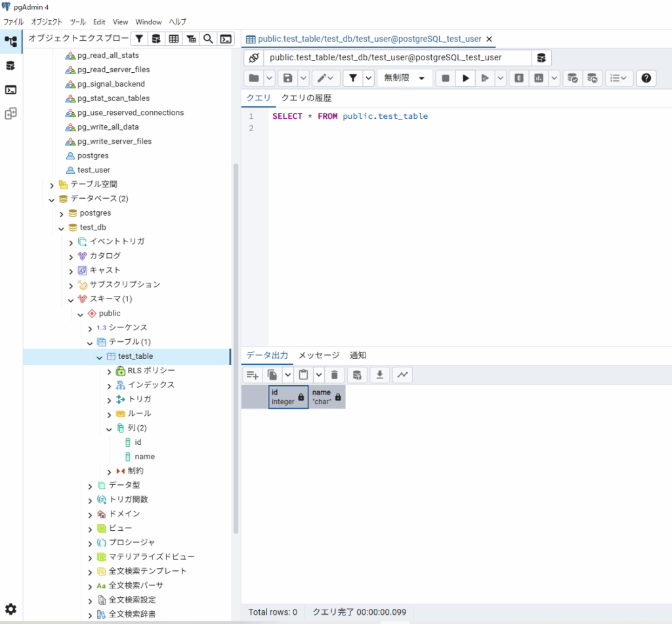The image size is (672, 624).
Task: Open the Window menu
Action: click(148, 22)
